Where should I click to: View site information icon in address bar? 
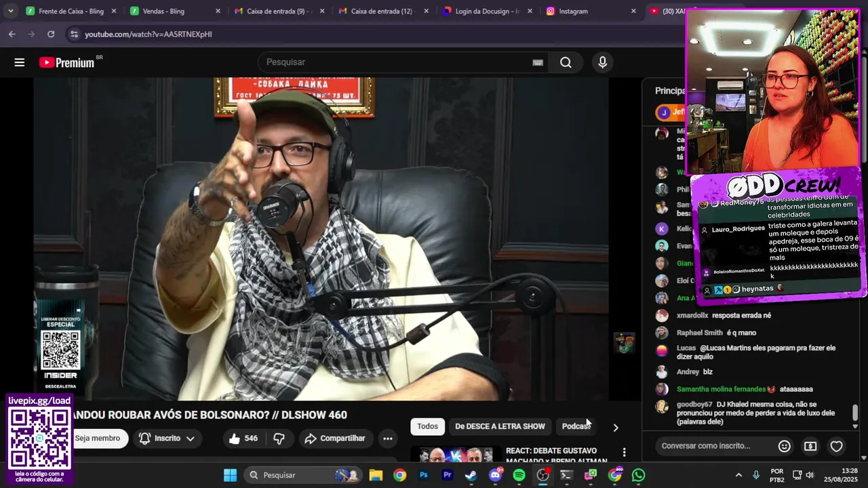(73, 34)
